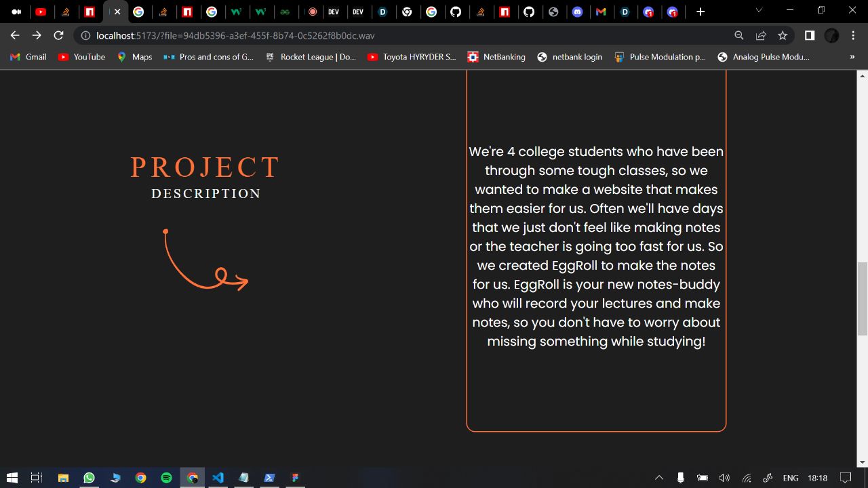Viewport: 868px width, 488px height.
Task: Open Figma from the taskbar
Action: coord(295,478)
